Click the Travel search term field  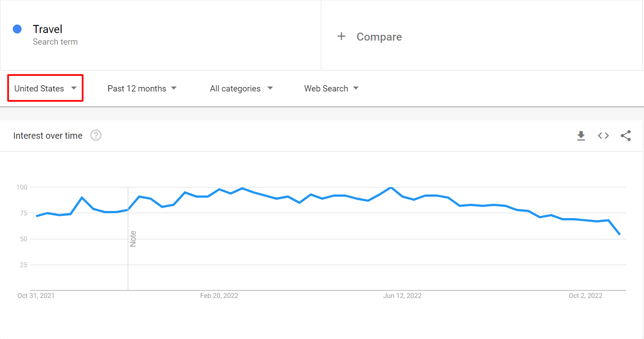pyautogui.click(x=161, y=35)
